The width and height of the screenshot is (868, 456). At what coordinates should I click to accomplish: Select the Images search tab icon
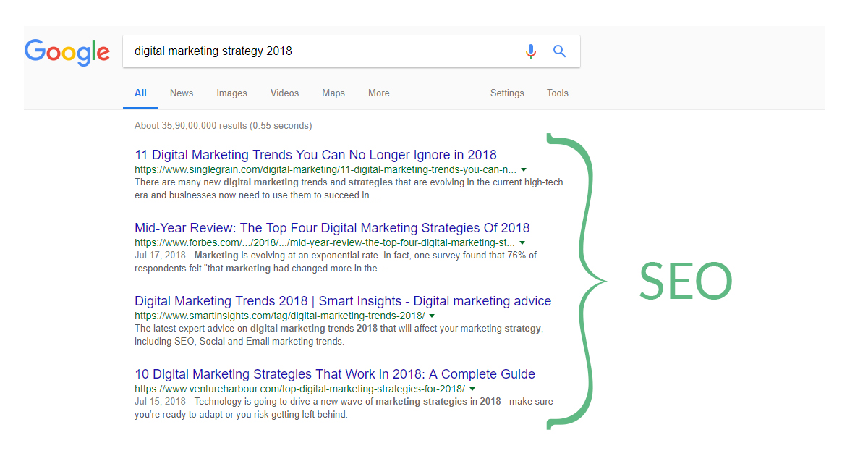tap(231, 93)
